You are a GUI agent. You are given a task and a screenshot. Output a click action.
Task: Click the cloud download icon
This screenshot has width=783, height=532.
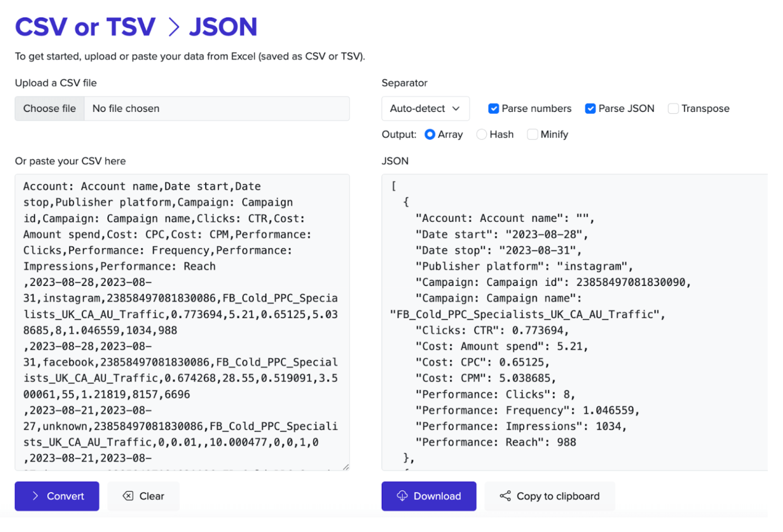point(402,496)
